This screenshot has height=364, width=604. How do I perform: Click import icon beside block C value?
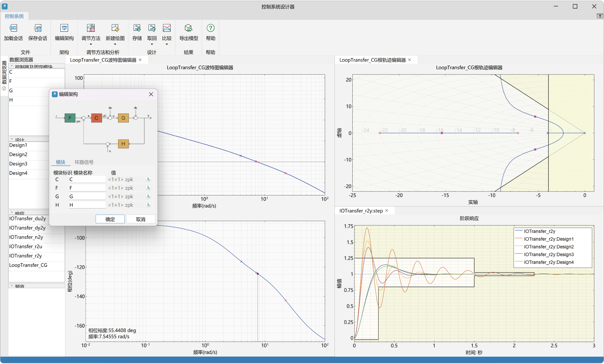[148, 179]
